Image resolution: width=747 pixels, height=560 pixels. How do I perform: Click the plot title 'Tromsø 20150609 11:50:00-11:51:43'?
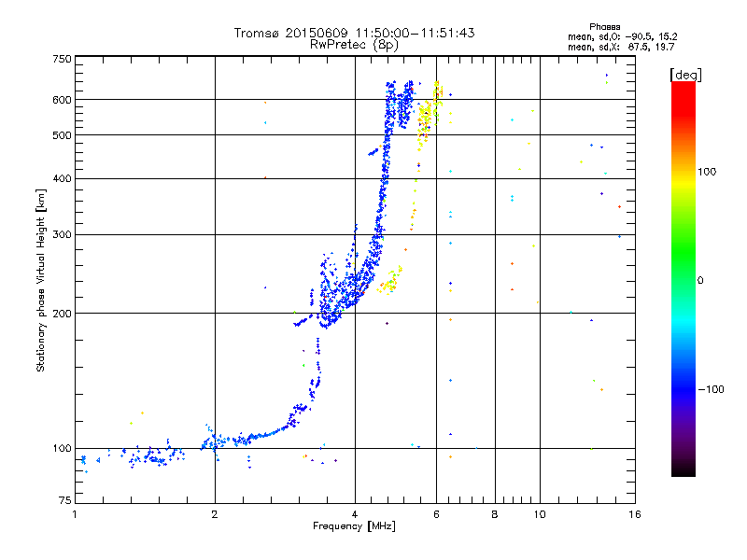click(x=354, y=33)
